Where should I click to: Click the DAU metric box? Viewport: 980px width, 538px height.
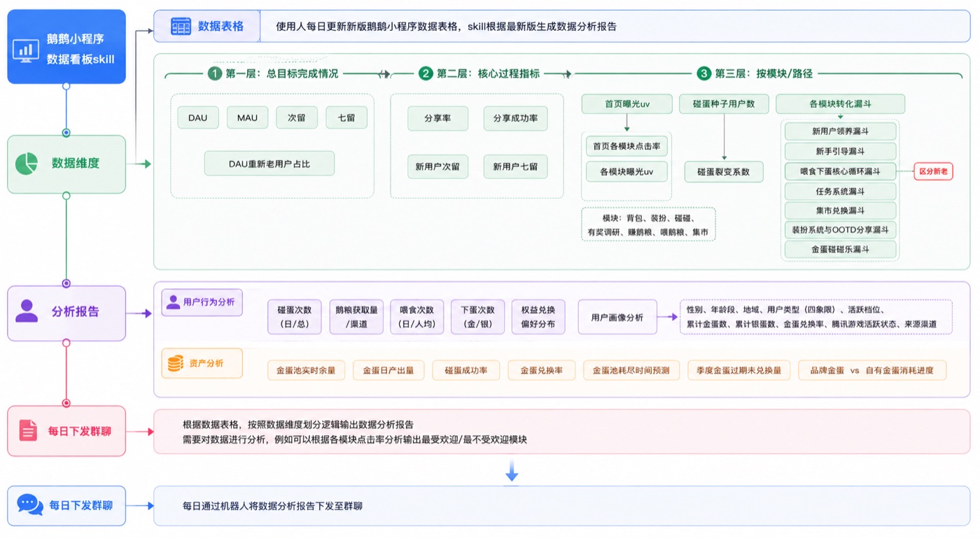tap(198, 118)
